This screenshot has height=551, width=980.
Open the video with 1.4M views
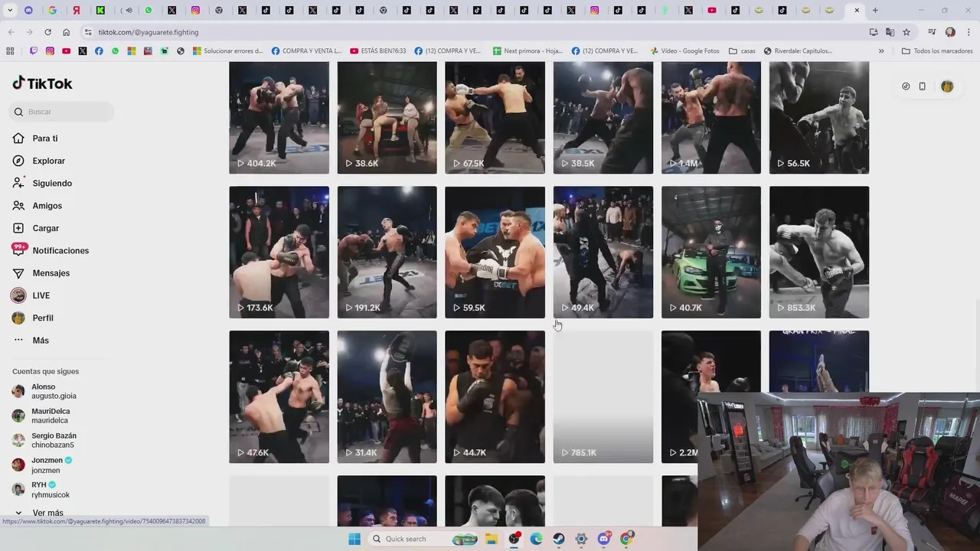pos(711,118)
